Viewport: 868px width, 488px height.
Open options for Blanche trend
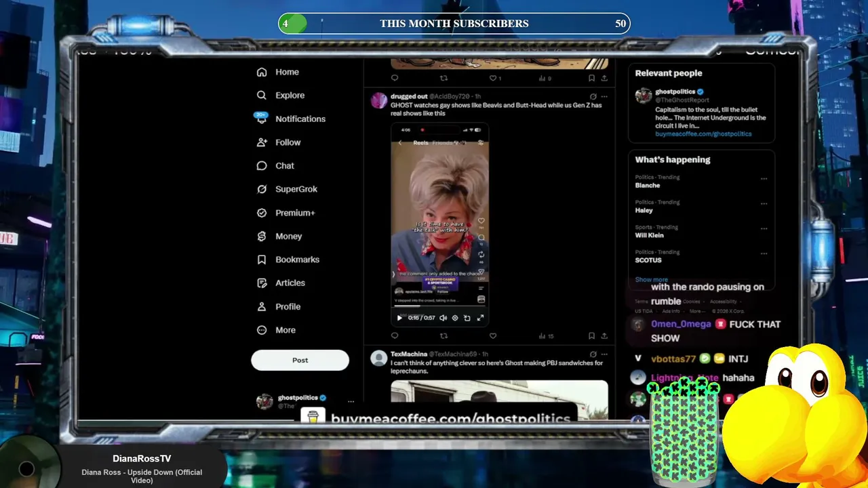click(764, 180)
